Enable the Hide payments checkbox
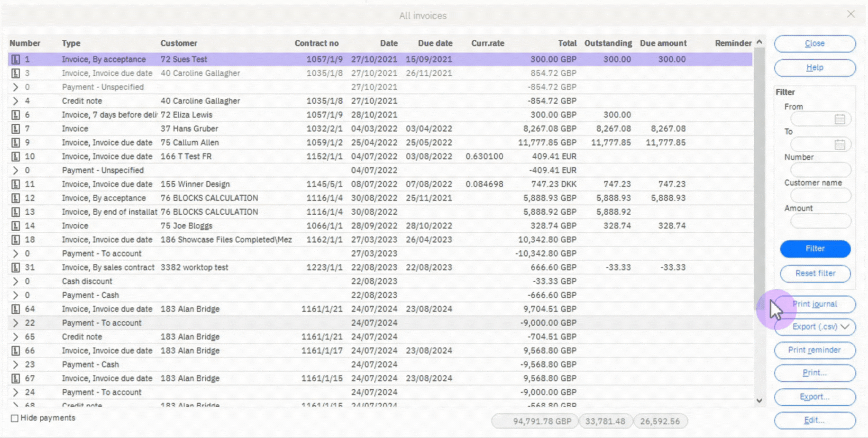 (15, 418)
